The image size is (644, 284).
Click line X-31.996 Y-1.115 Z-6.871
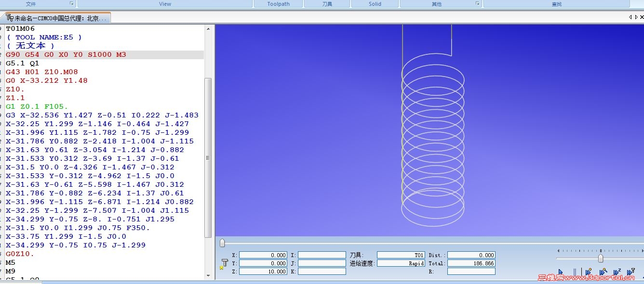tap(100, 202)
